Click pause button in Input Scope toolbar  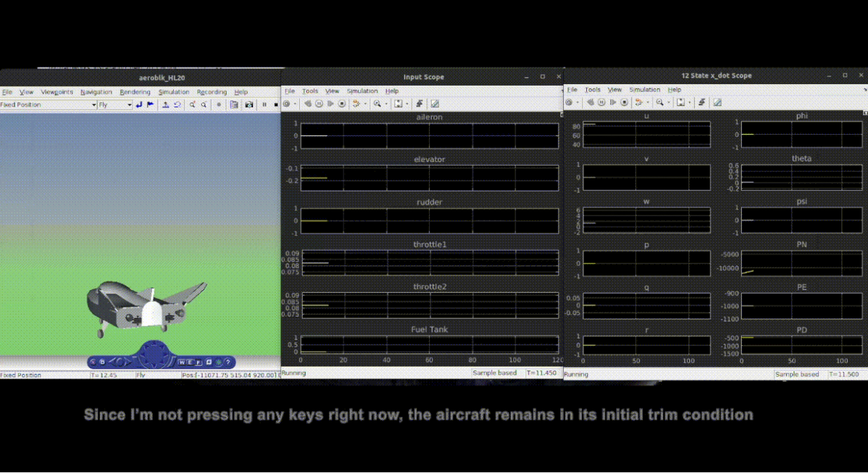click(319, 104)
